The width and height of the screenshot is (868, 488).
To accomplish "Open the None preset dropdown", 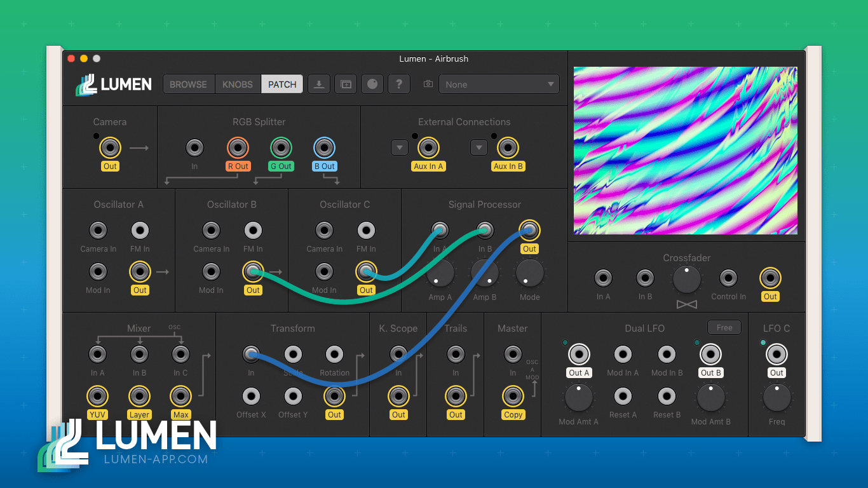I will pyautogui.click(x=499, y=84).
